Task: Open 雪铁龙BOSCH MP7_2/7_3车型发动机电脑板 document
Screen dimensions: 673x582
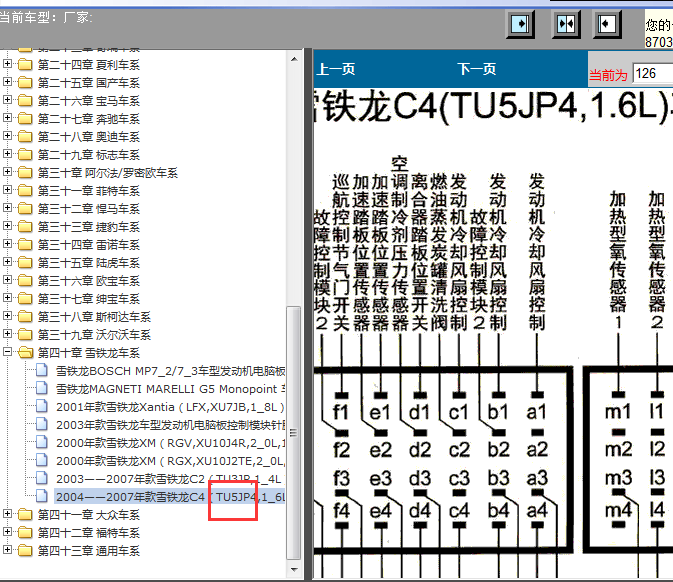Action: (x=170, y=371)
